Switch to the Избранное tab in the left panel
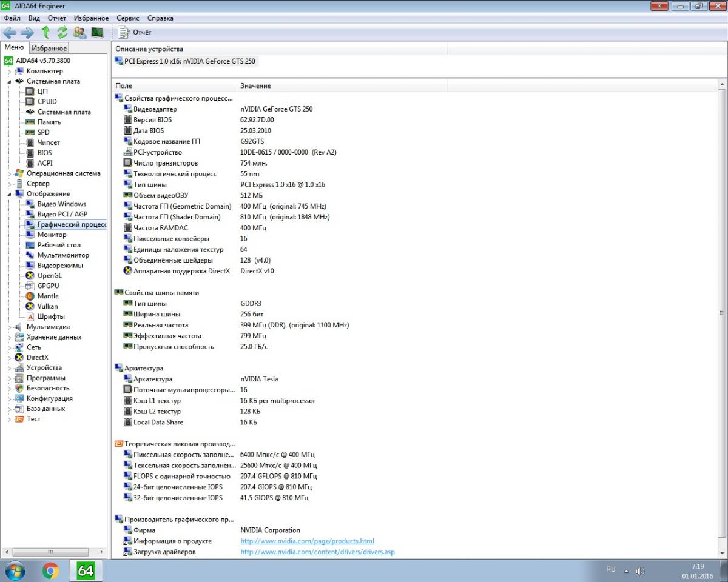The image size is (728, 582). (x=49, y=48)
